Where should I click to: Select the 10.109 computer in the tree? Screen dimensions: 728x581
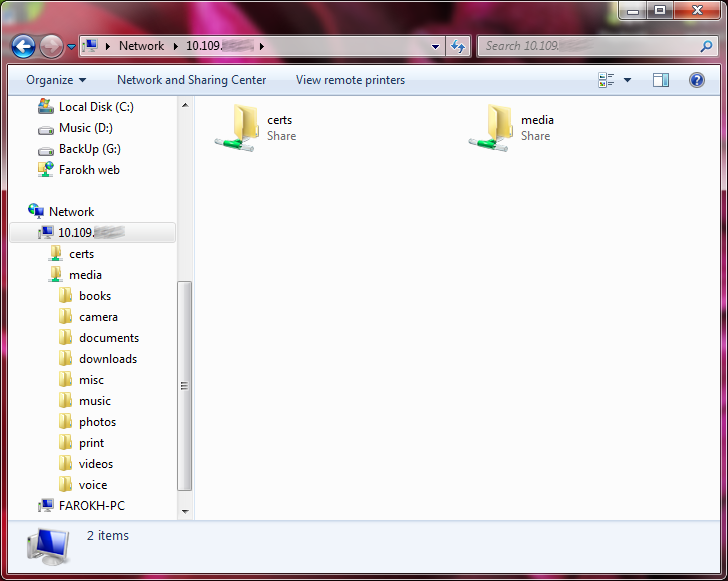92,232
